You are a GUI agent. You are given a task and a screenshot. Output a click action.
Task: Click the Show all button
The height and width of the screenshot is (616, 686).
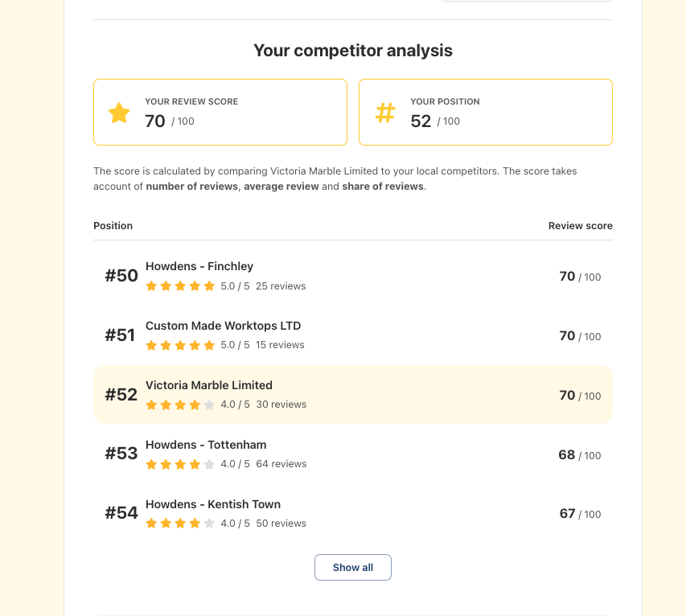pos(352,567)
